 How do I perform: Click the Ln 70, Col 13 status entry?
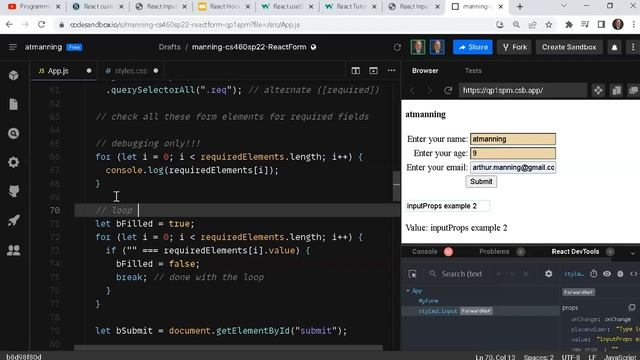coord(495,357)
